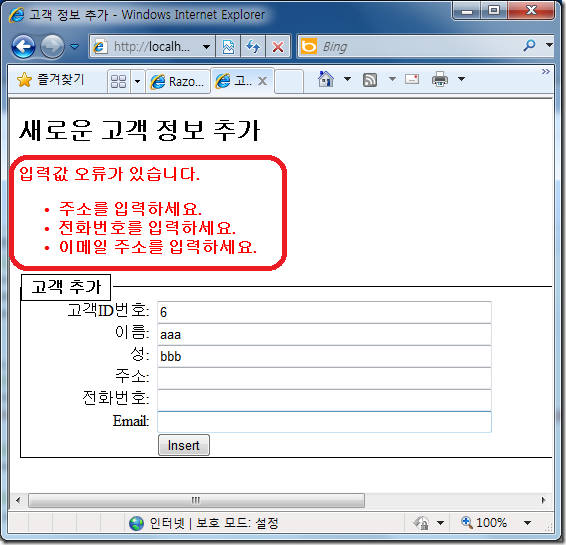
Task: Open the 즐겨찾기 favorites button
Action: pos(51,79)
